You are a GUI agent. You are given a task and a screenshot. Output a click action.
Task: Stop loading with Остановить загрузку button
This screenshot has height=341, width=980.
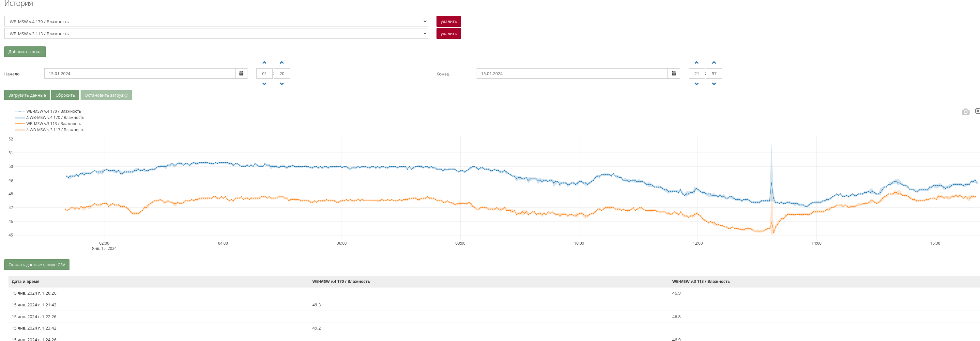coord(106,95)
